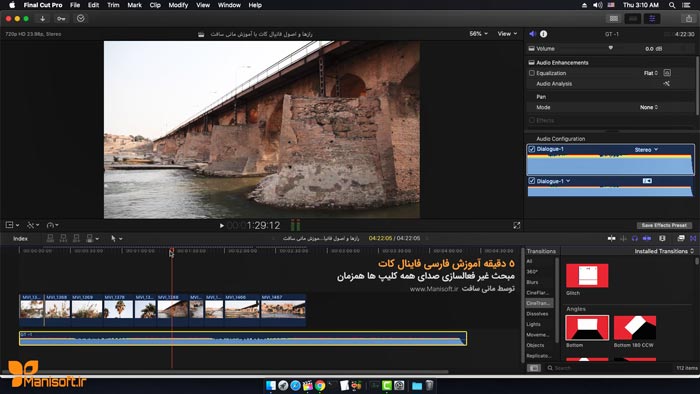
Task: Show the timeline panel icon
Action: (x=633, y=19)
